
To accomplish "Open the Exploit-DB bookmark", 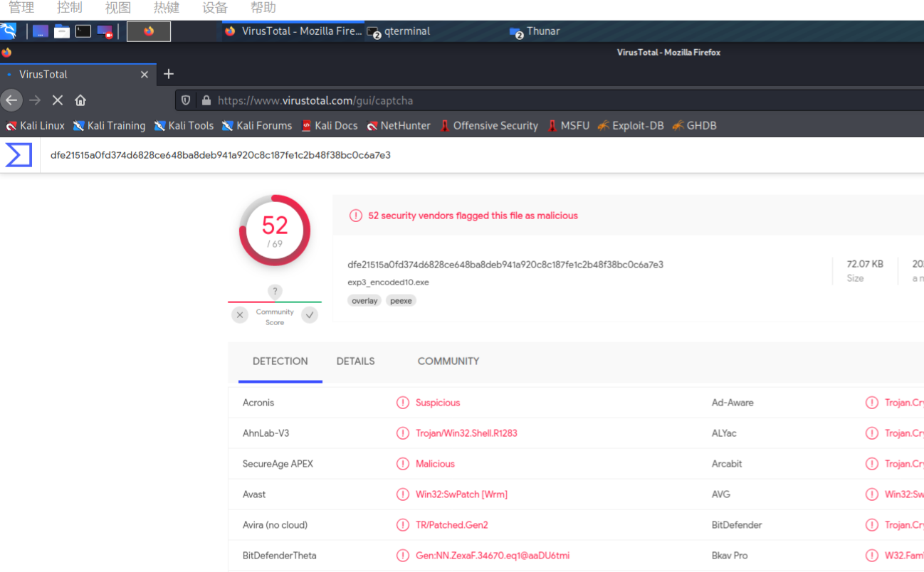I will (631, 126).
